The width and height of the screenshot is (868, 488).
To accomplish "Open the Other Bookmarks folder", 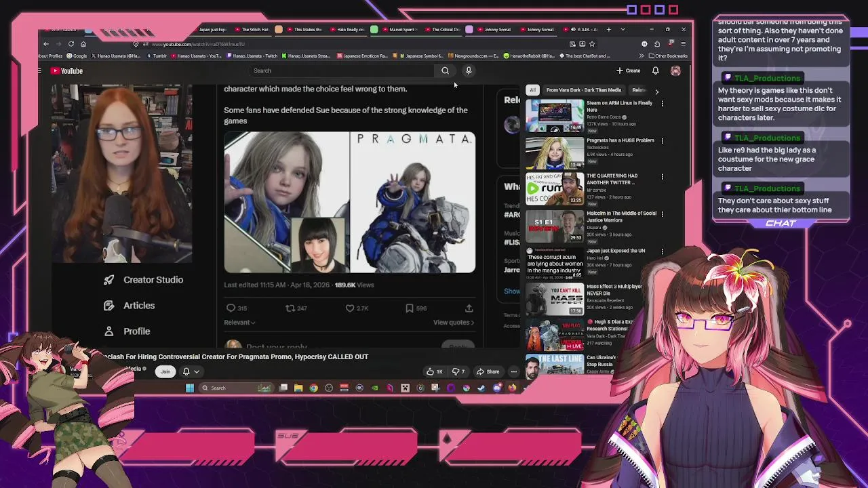I will coord(668,56).
